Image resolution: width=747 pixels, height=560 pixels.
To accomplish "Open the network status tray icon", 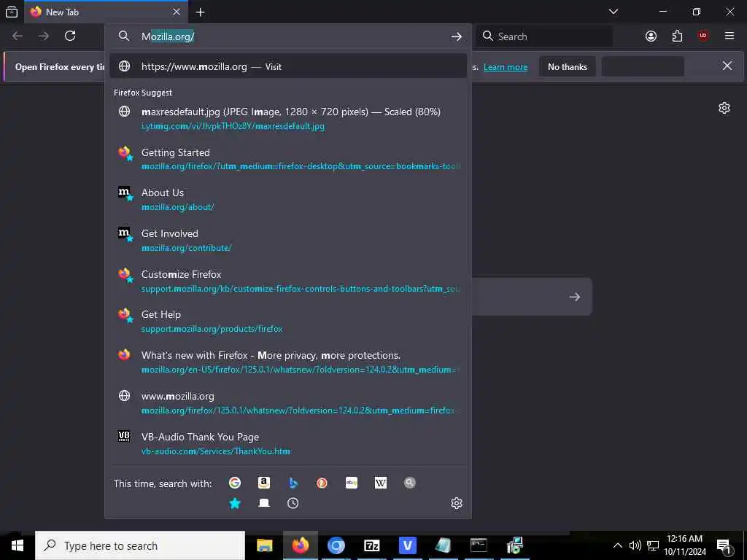I will (x=653, y=545).
